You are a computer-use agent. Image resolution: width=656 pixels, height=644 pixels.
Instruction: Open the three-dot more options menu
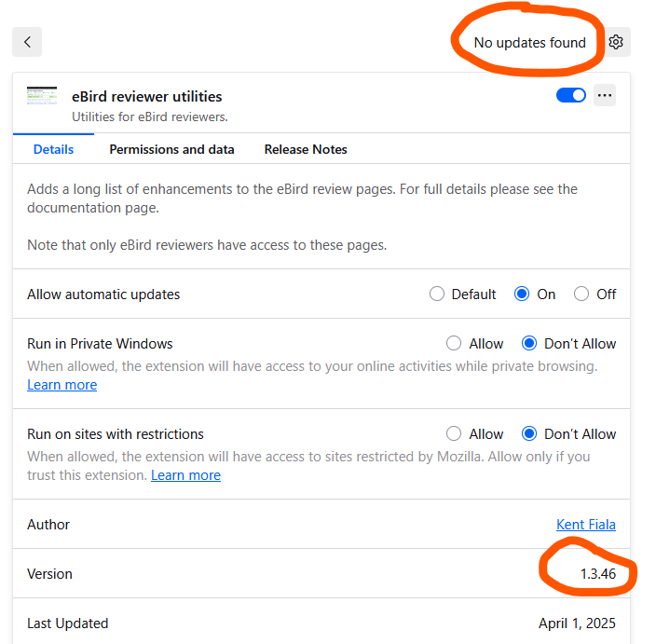click(x=605, y=95)
